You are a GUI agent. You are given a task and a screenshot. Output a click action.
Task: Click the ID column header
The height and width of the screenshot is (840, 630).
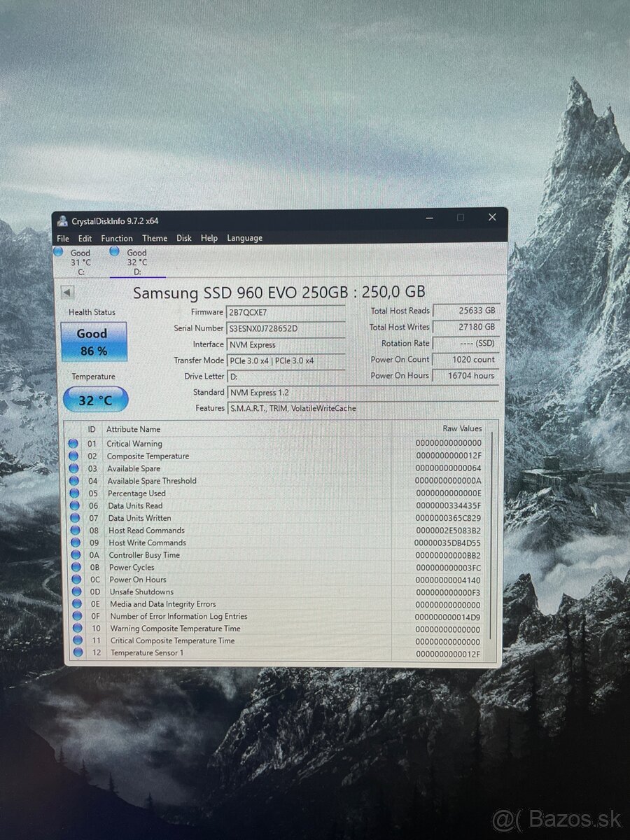pyautogui.click(x=92, y=429)
